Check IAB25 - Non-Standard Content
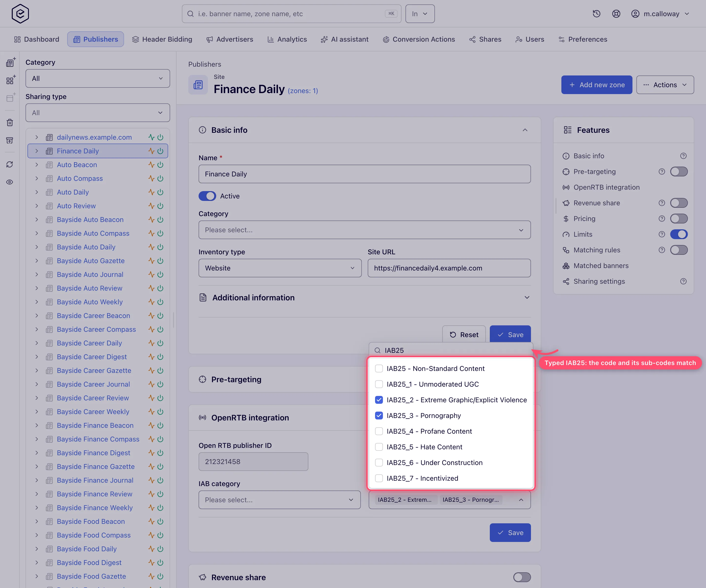The height and width of the screenshot is (588, 706). point(378,368)
